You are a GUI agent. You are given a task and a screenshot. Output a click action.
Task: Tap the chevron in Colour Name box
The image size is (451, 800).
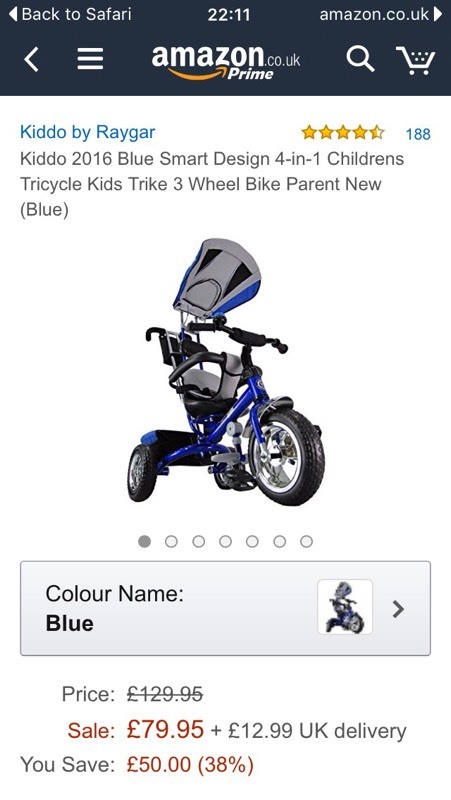coord(398,609)
